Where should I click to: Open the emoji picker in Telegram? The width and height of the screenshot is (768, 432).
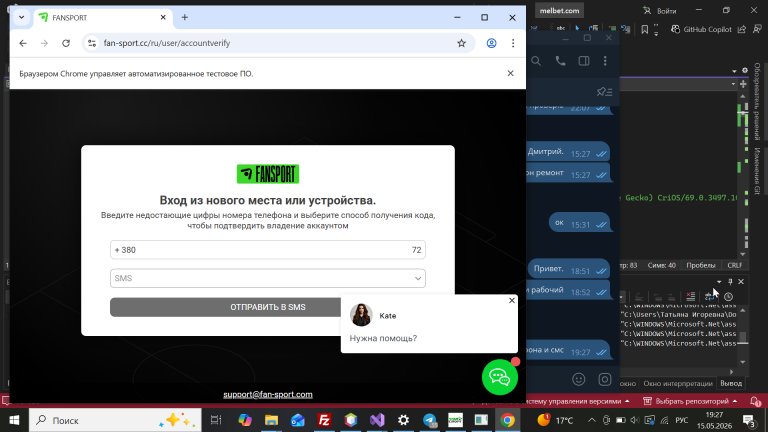579,379
